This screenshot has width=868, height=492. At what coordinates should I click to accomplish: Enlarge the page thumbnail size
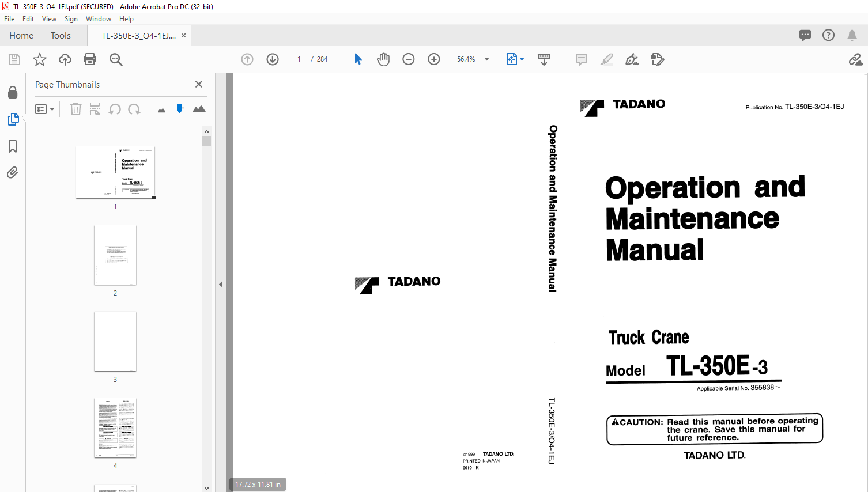coord(199,109)
